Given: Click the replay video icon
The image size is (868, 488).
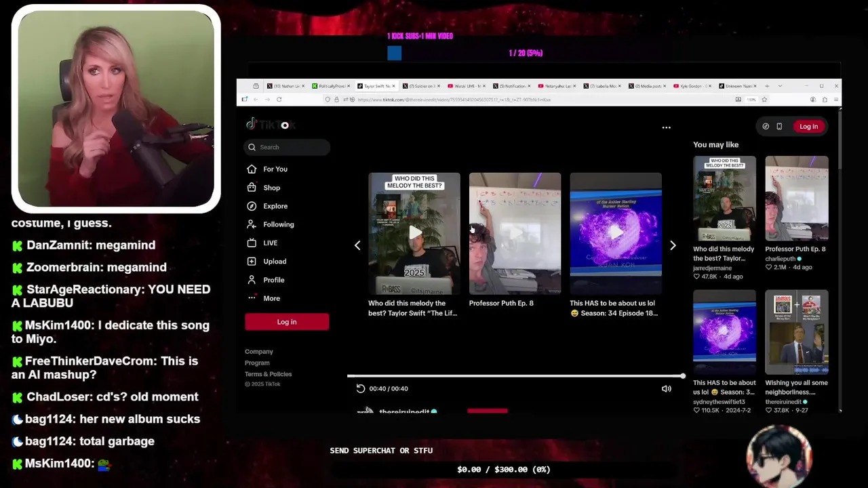Looking at the screenshot, I should (x=361, y=388).
